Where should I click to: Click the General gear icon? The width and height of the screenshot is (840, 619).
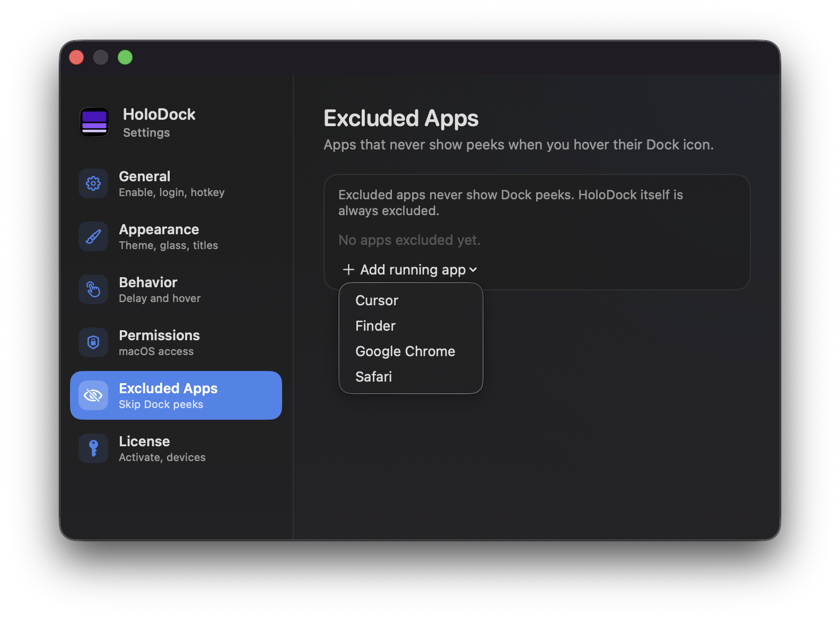click(93, 183)
